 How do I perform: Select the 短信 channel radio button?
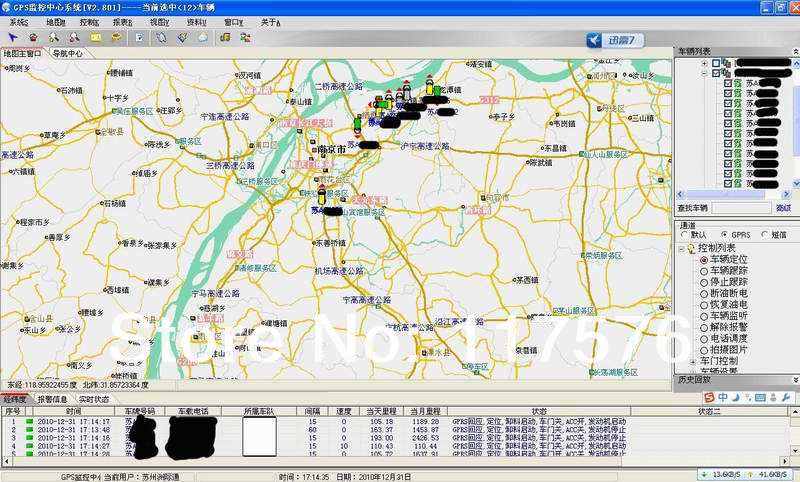[764, 234]
